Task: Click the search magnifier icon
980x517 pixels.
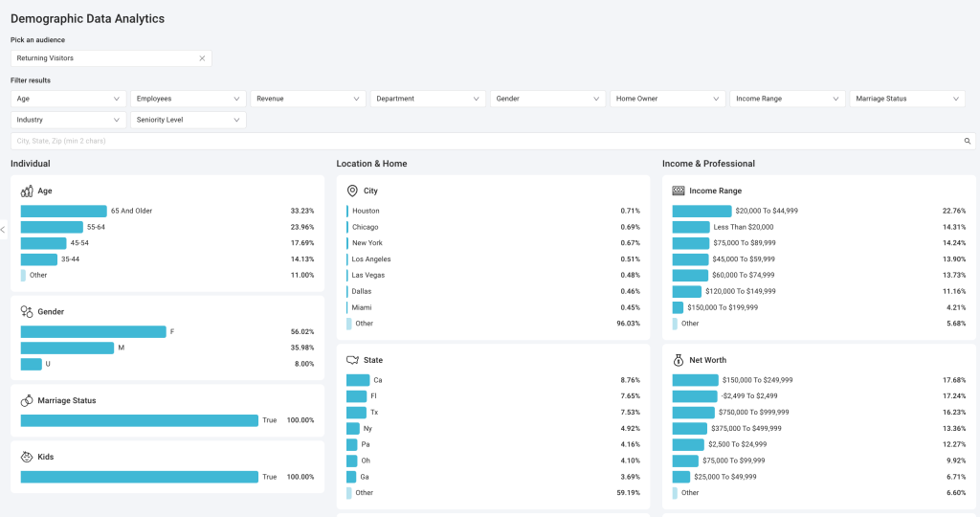Action: 967,142
